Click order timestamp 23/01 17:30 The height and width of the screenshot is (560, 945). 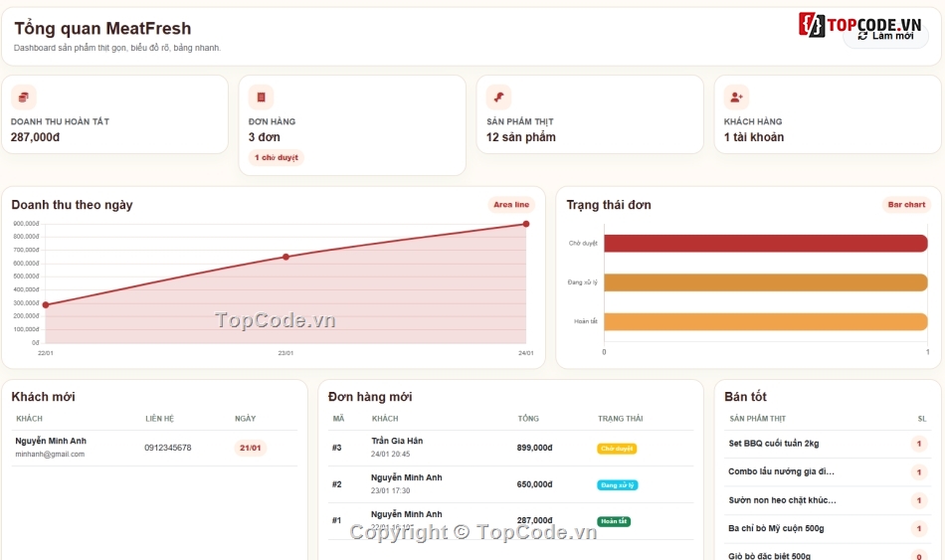(x=390, y=491)
